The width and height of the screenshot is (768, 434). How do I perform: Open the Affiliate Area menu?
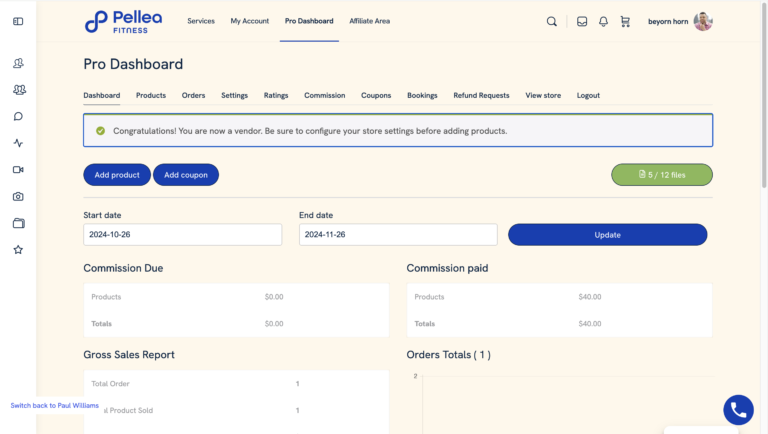369,21
